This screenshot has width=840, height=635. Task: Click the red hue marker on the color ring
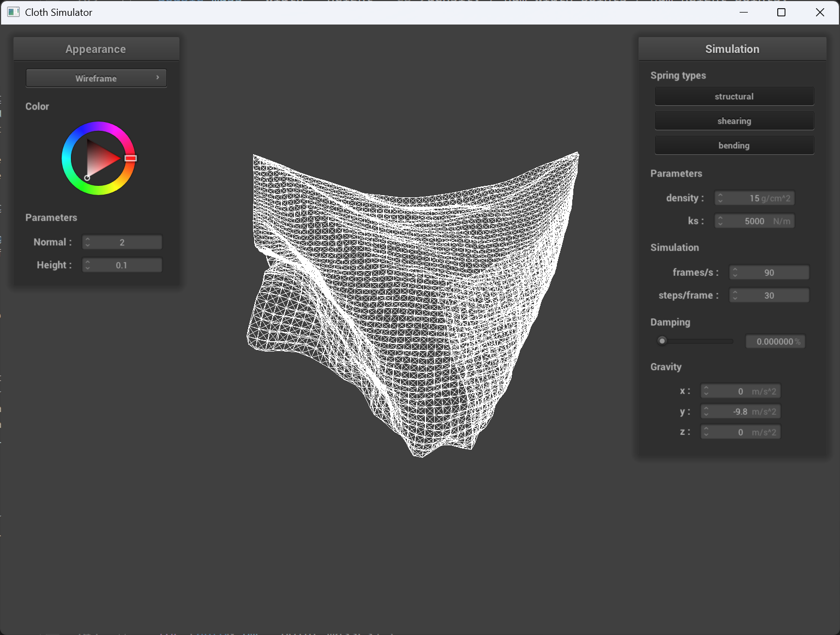(130, 158)
